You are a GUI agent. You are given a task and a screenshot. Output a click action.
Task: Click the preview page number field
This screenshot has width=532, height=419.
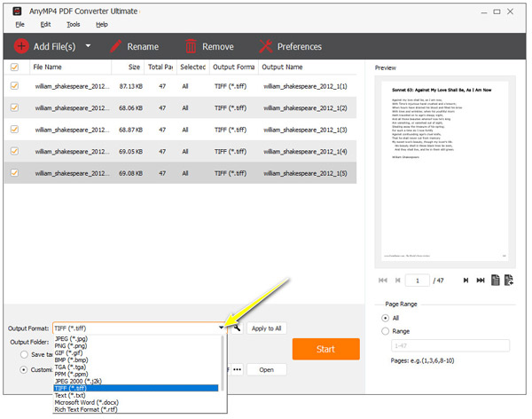(418, 281)
